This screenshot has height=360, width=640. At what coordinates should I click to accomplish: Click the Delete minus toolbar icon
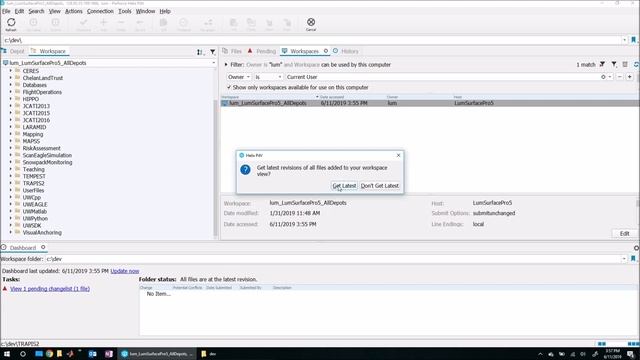121,24
